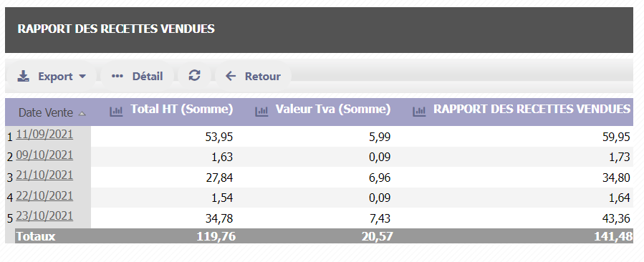This screenshot has height=262, width=644.
Task: Open the 21/10/2021 sale date link
Action: coord(44,175)
